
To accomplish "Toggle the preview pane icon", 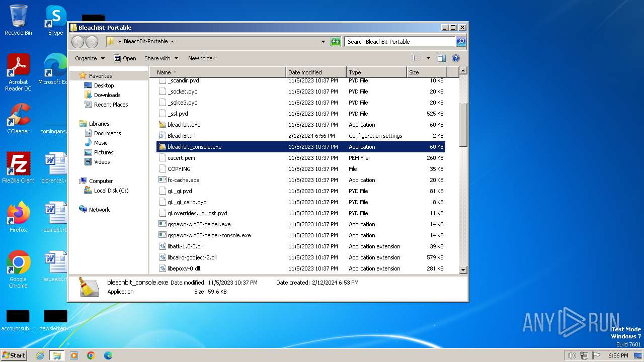I will point(441,58).
